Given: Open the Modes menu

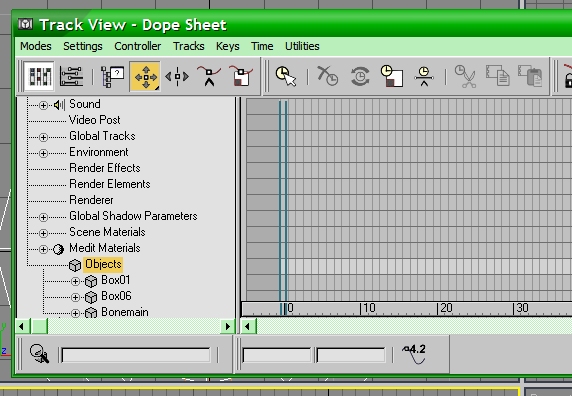Looking at the screenshot, I should [x=36, y=46].
